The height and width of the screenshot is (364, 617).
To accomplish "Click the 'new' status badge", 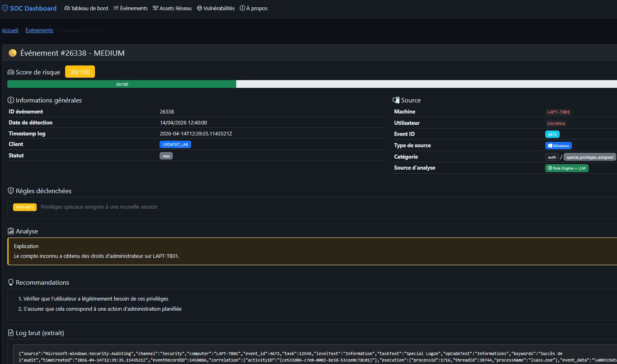I will coord(166,156).
